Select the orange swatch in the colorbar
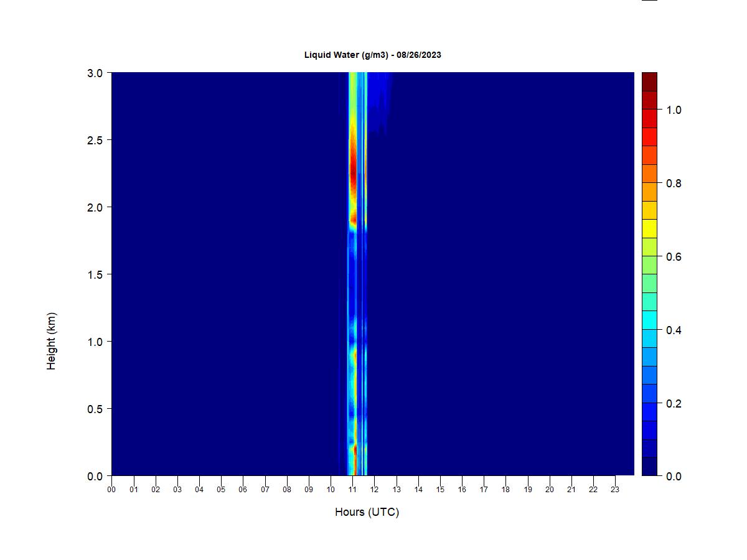The height and width of the screenshot is (560, 747). [649, 174]
